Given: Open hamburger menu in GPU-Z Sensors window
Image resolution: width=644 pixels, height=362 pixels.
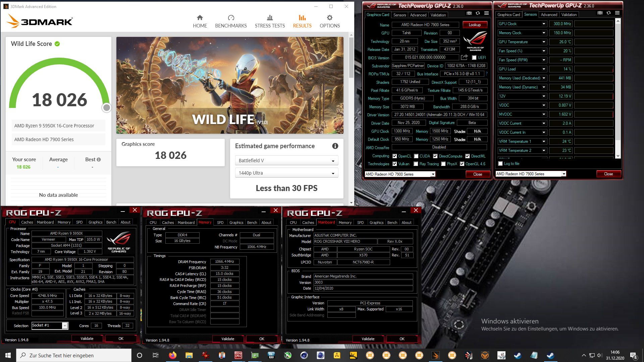Looking at the screenshot, I should click(x=617, y=13).
